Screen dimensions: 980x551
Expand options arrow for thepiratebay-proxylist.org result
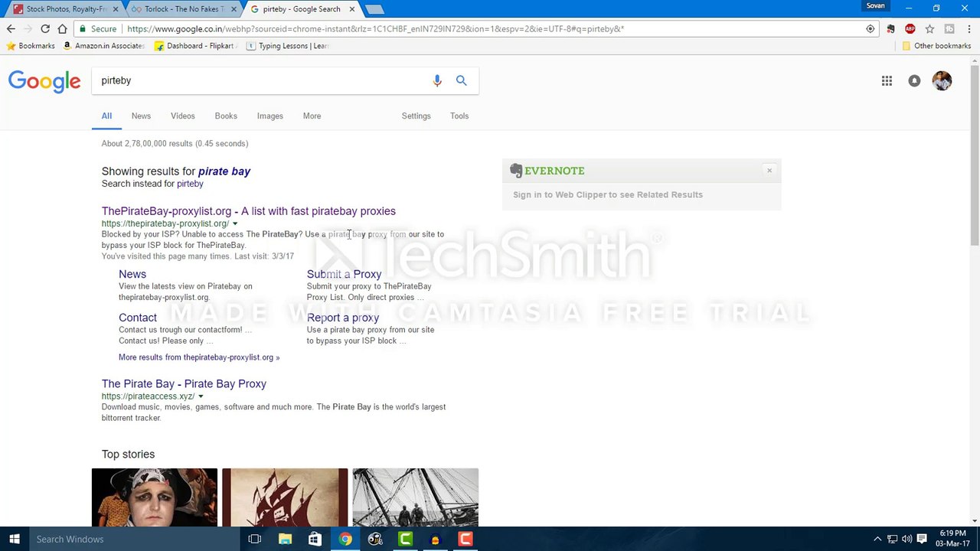(235, 223)
